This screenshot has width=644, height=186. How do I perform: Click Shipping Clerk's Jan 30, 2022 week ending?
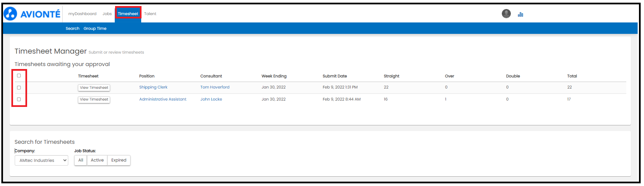(x=274, y=87)
